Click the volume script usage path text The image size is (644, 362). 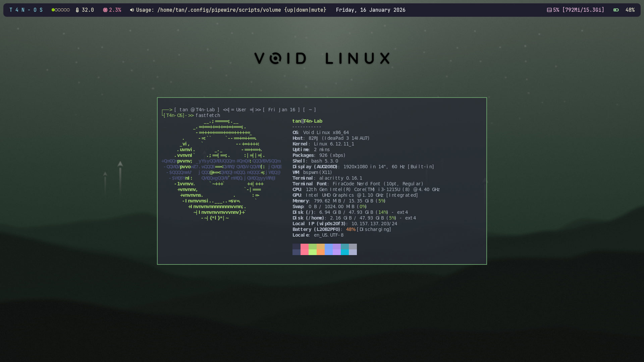tap(231, 10)
